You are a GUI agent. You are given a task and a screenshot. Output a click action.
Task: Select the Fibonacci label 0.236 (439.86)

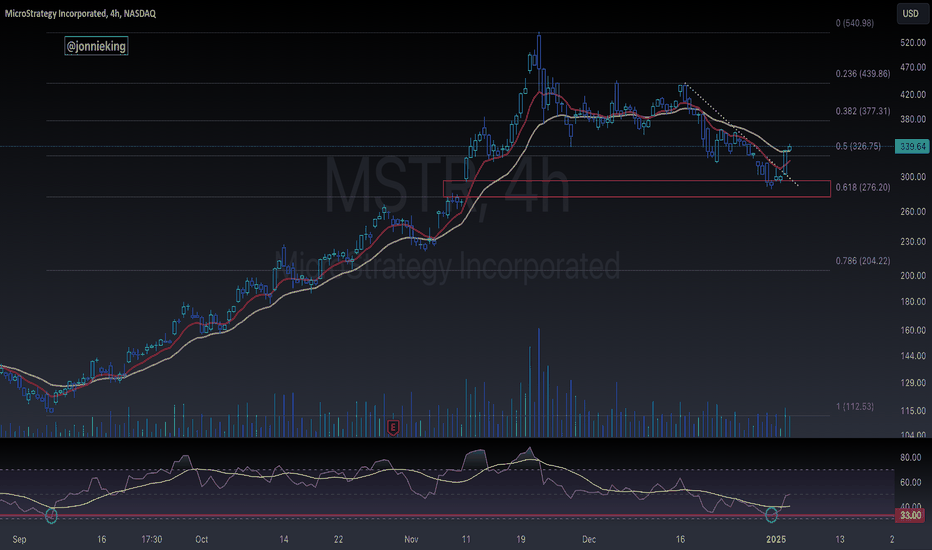tap(863, 74)
